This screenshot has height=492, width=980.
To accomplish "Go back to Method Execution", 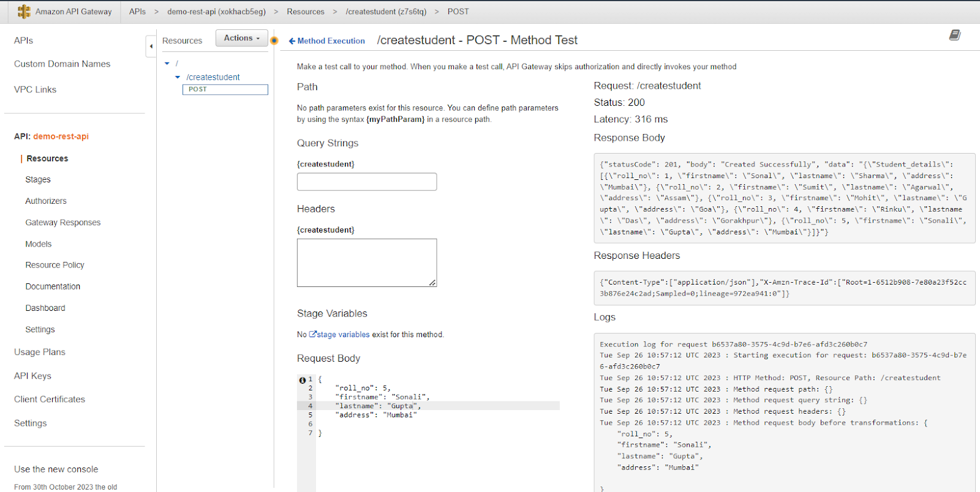I will pyautogui.click(x=327, y=41).
